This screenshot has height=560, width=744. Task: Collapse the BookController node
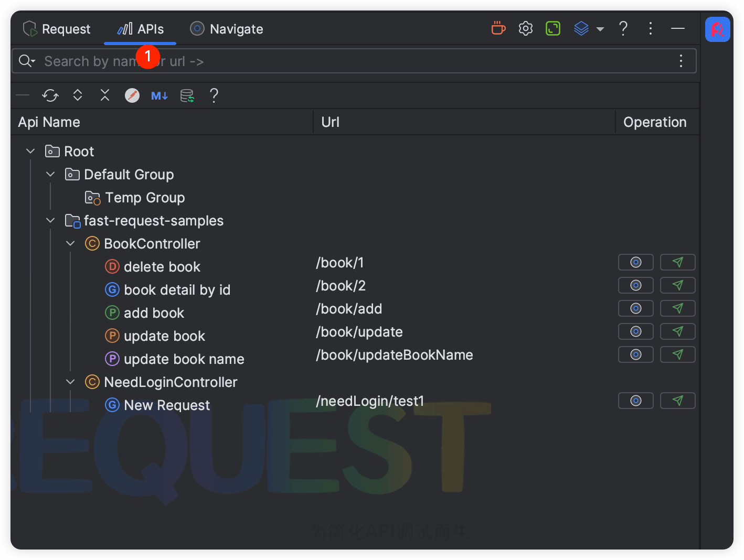click(x=70, y=244)
